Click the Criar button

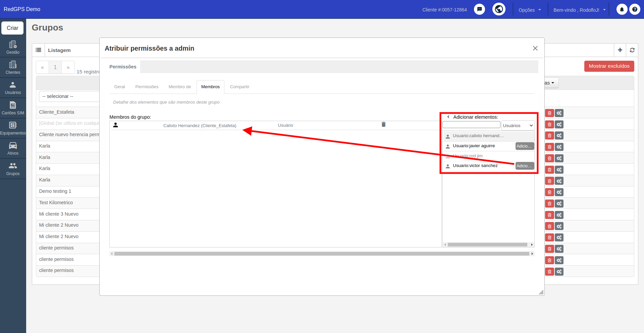click(12, 28)
